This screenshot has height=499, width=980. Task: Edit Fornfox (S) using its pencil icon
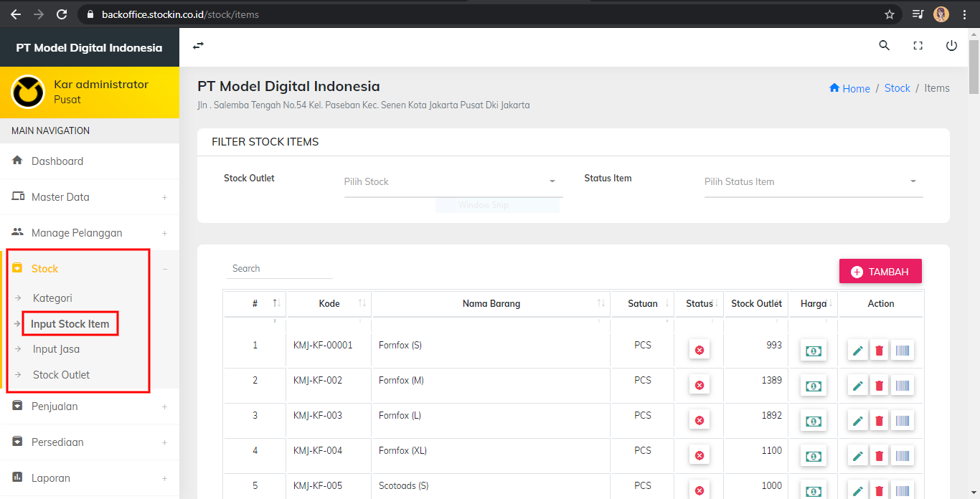857,350
